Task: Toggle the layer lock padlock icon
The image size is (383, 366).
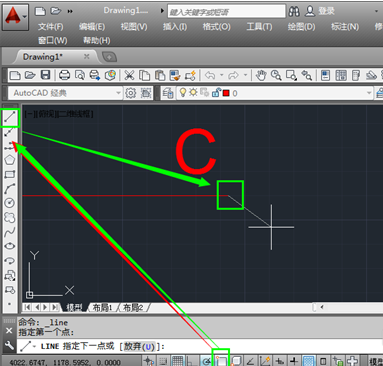Action: coord(216,93)
